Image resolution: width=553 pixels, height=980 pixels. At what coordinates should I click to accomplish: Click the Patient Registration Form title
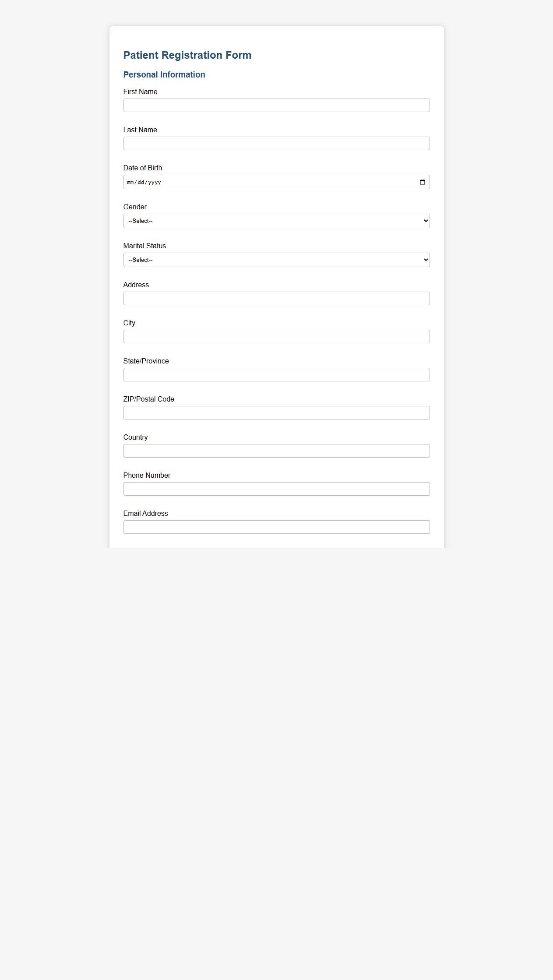coord(187,55)
